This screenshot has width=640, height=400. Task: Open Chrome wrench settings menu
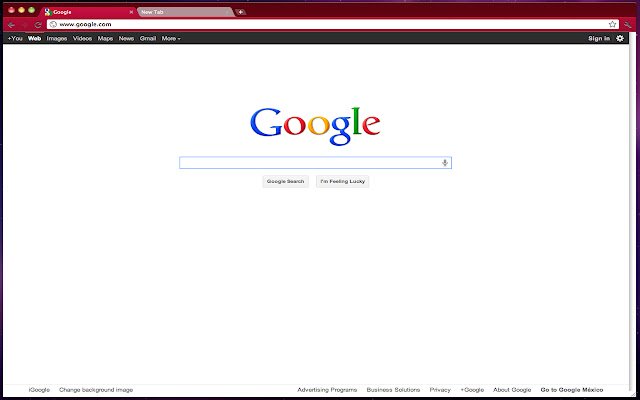[628, 24]
